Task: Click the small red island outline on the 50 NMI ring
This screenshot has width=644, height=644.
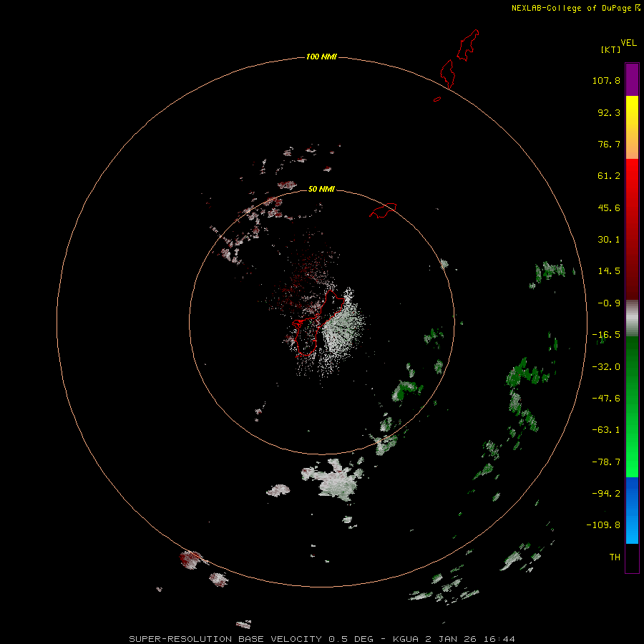Action: click(x=384, y=210)
